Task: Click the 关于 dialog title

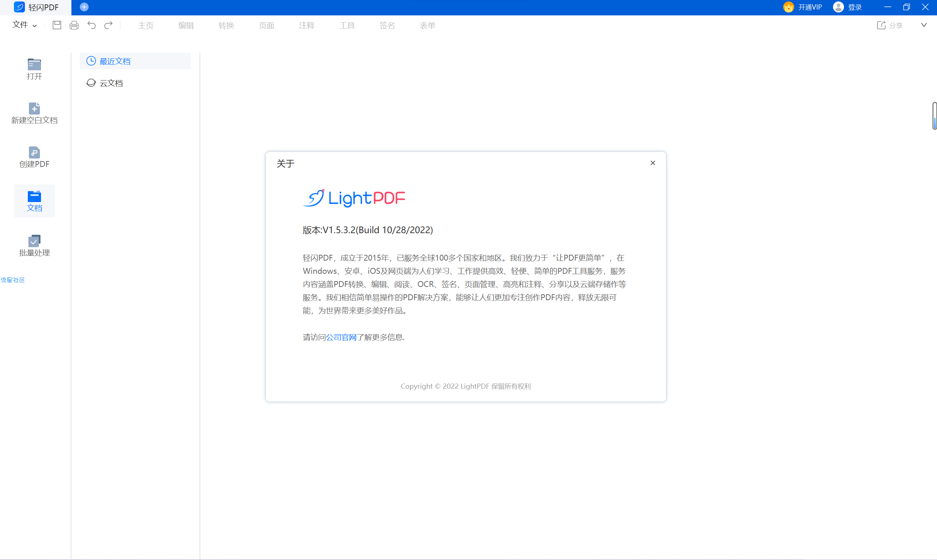Action: (285, 164)
